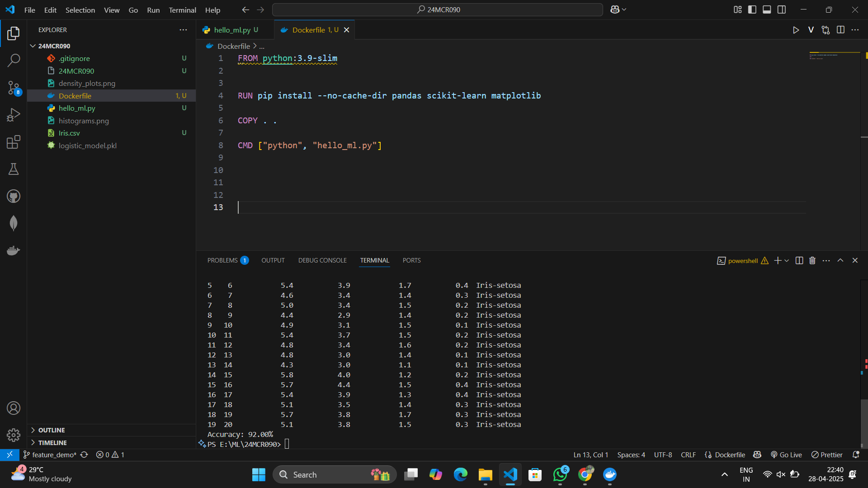Switch to OUTPUT panel tab
The height and width of the screenshot is (488, 868).
273,260
